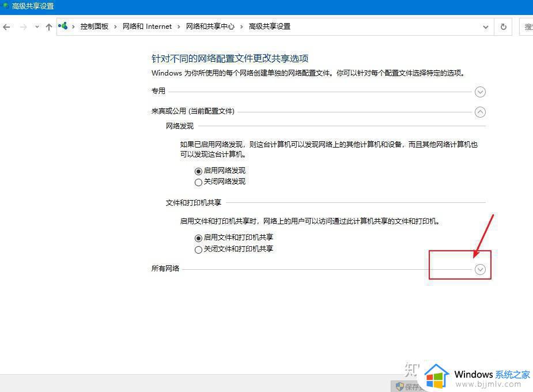Click the network icon in address bar
The image size is (533, 392).
tap(63, 26)
